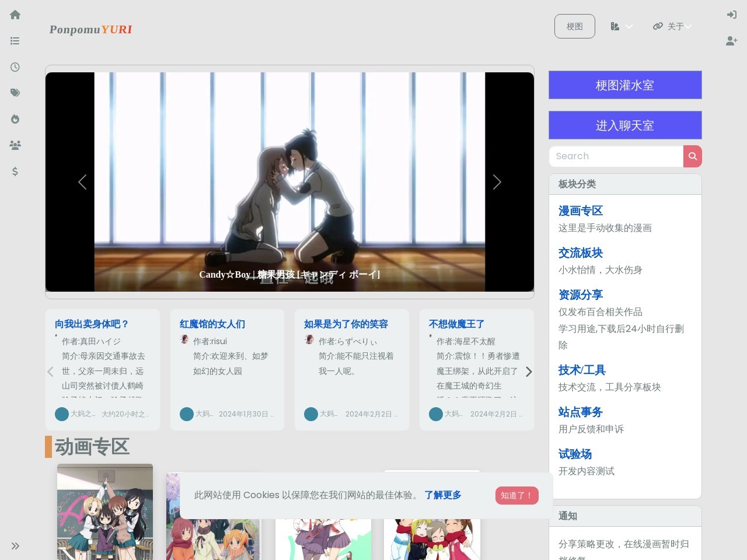Click the register (add user) icon

pyautogui.click(x=731, y=41)
